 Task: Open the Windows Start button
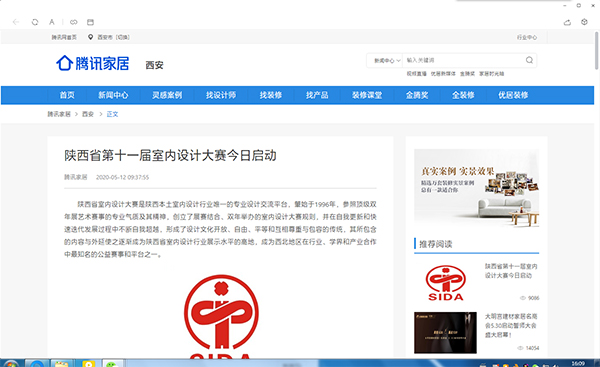(10, 364)
